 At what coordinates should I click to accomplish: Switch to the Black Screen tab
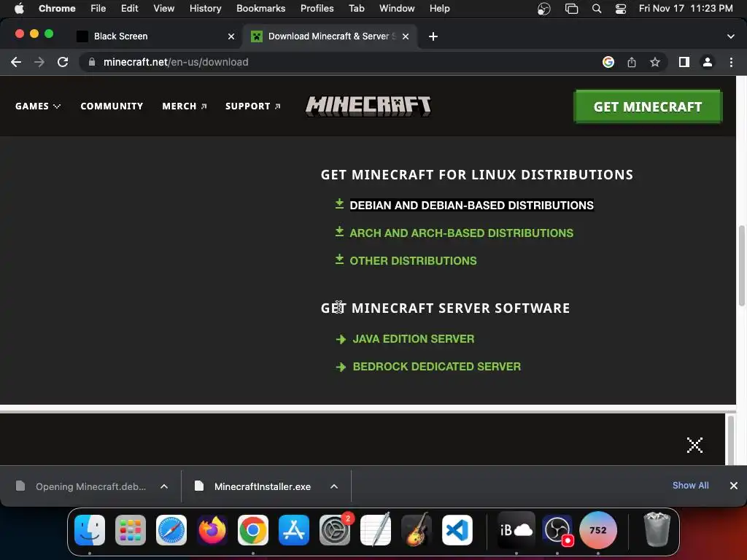click(x=155, y=36)
